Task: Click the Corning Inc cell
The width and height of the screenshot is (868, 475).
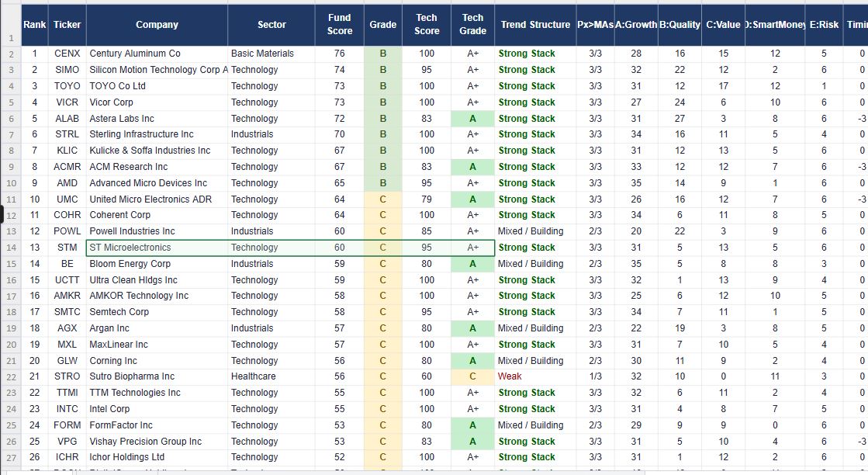Action: tap(157, 361)
